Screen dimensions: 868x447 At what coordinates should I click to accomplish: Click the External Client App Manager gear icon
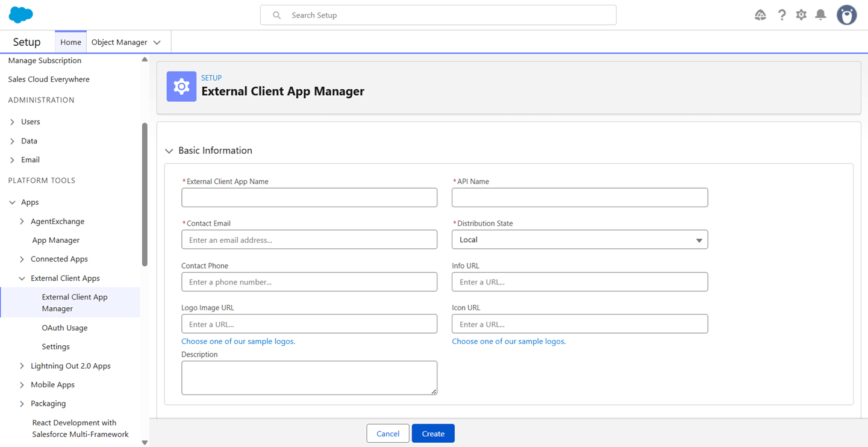pos(181,86)
